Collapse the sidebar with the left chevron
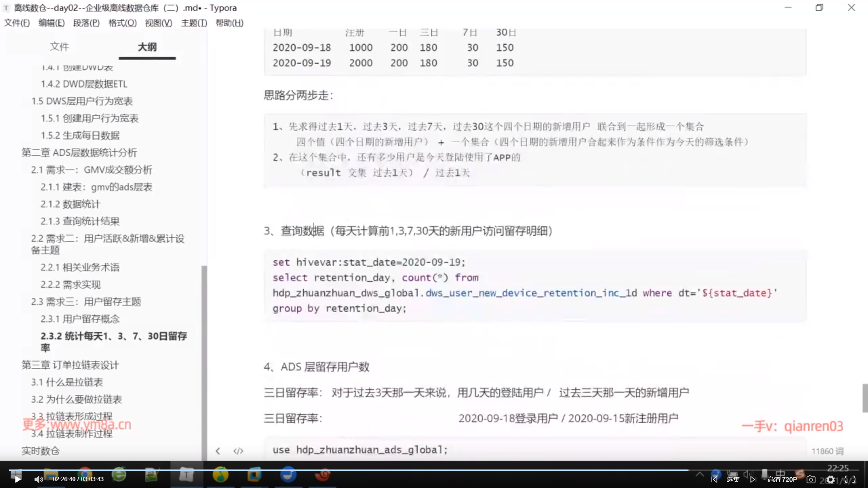Image resolution: width=868 pixels, height=488 pixels. click(x=218, y=451)
